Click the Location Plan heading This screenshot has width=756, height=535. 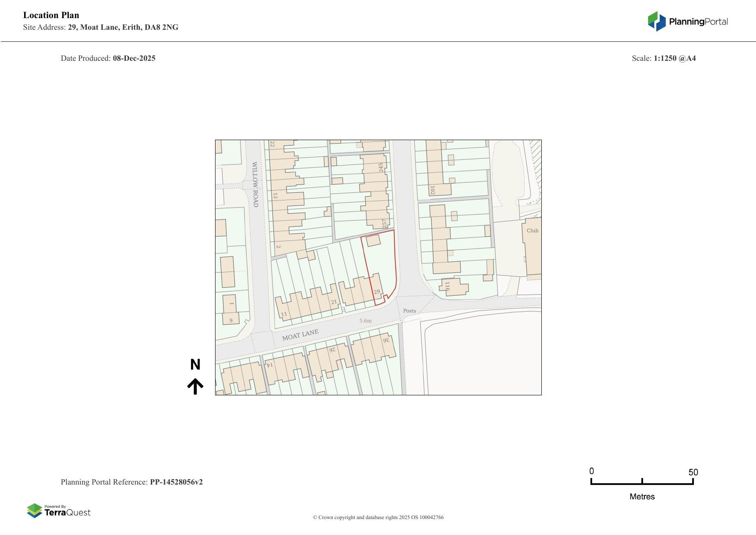coord(51,15)
